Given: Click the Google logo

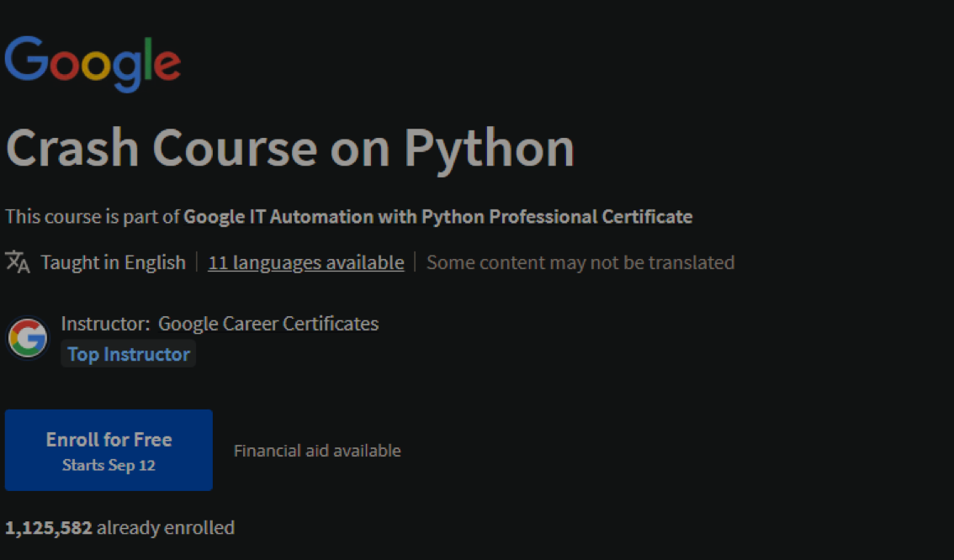Looking at the screenshot, I should tap(93, 63).
